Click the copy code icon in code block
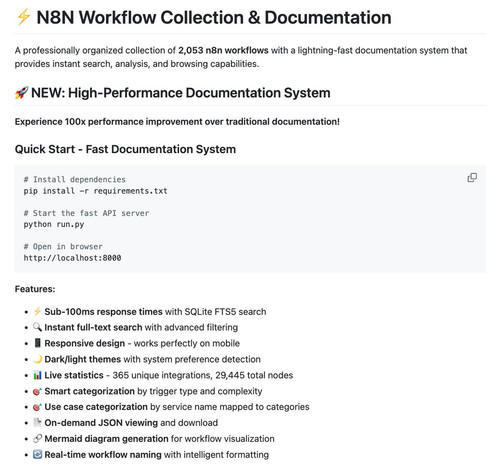Image resolution: width=500 pixels, height=468 pixels. coord(472,178)
